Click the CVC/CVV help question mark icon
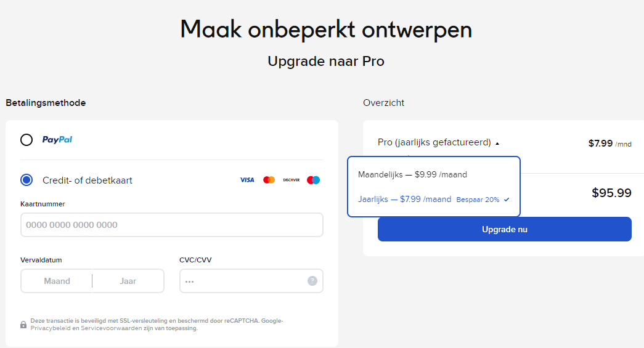Viewport: 644px width, 348px height. (312, 281)
